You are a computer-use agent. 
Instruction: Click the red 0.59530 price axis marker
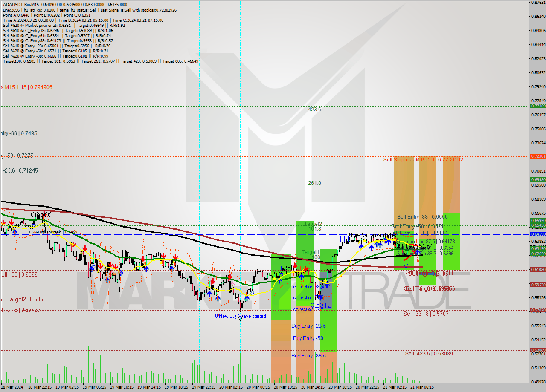click(x=537, y=285)
